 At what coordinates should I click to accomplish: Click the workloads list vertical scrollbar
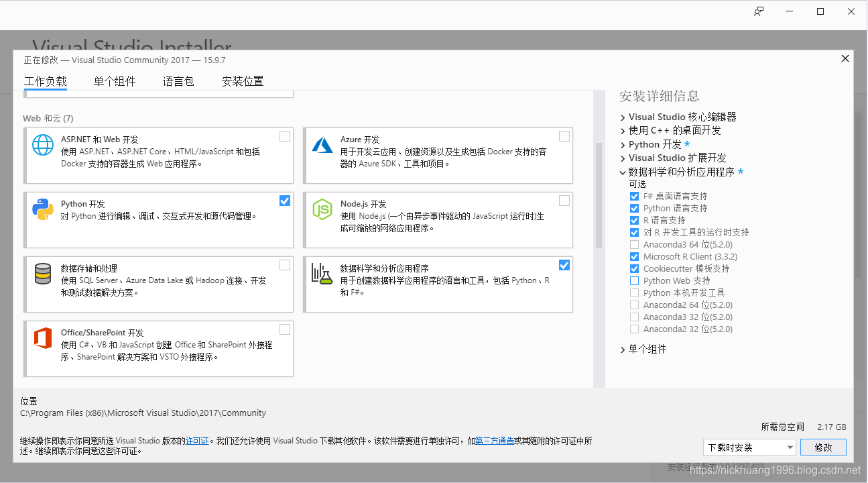[599, 195]
